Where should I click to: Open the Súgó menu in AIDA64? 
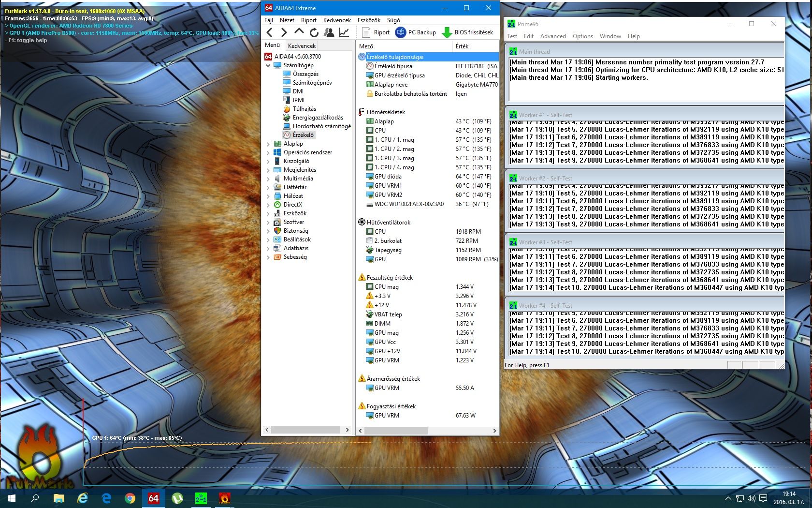[393, 20]
